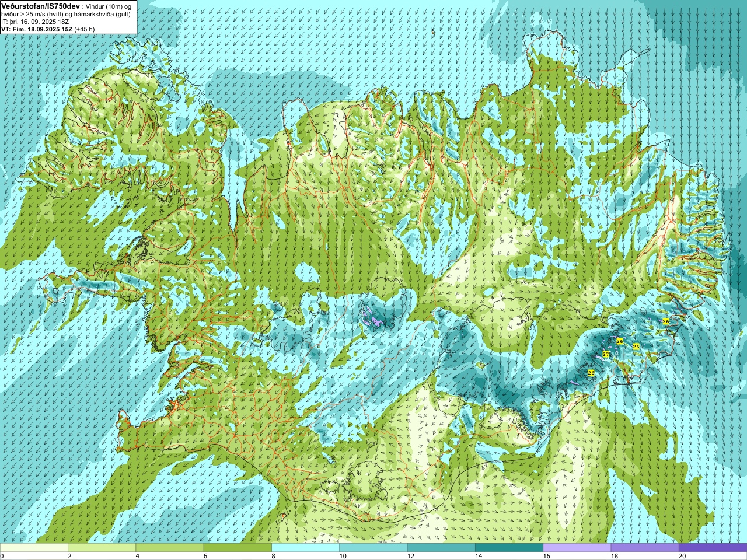Click the initial time 'IT: þri. 16. 09. 2025 18Z'
The image size is (747, 560).
(35, 22)
